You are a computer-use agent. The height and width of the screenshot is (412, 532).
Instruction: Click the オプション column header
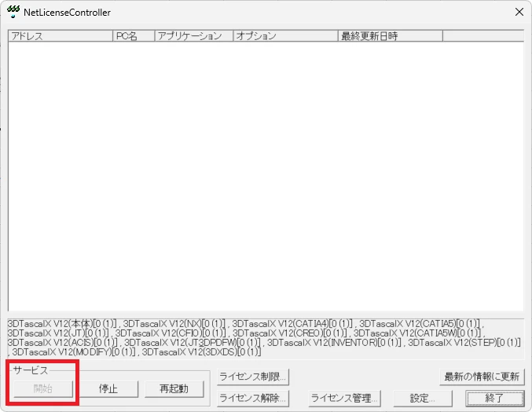pos(285,36)
